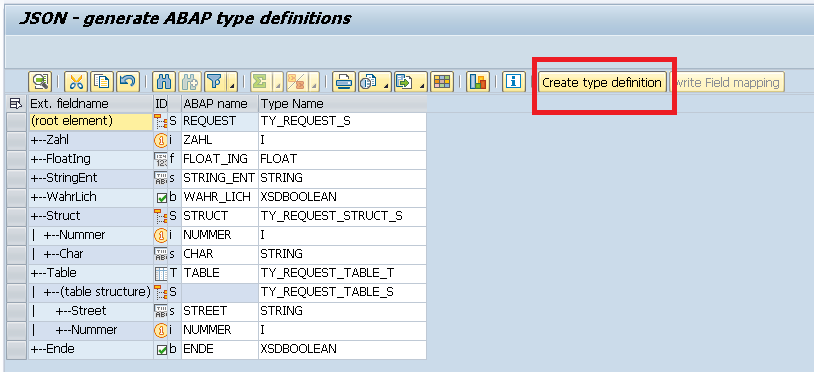Click the Create type definition button
The height and width of the screenshot is (372, 814).
click(602, 82)
